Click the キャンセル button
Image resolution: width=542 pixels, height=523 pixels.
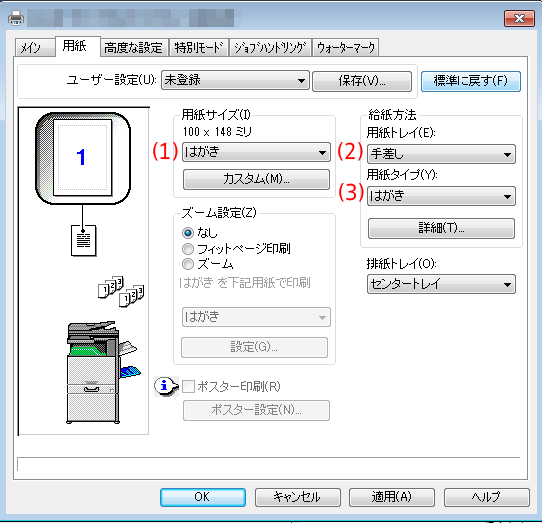(x=298, y=497)
